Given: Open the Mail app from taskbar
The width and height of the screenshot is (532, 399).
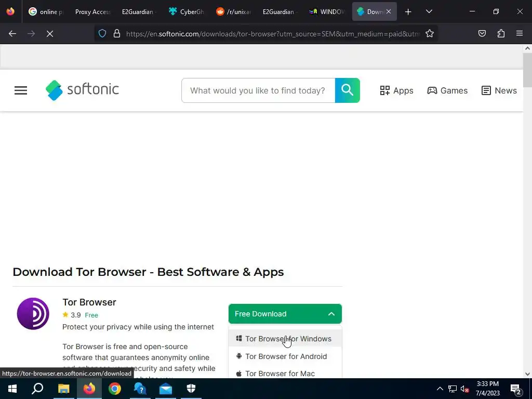Looking at the screenshot, I should [x=166, y=389].
